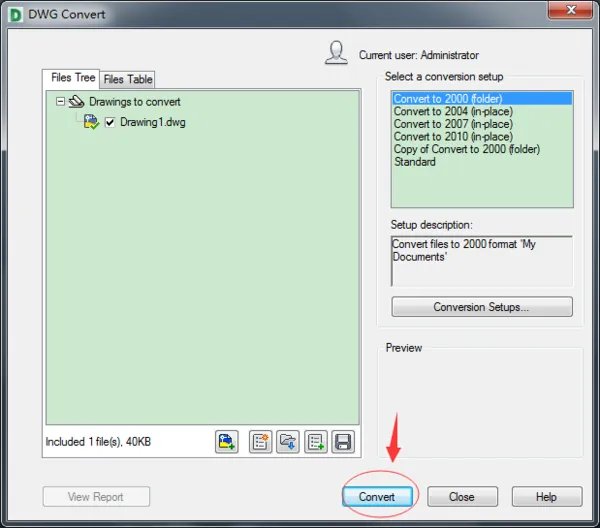This screenshot has height=528, width=600.
Task: Click the Append list icon button
Action: point(316,442)
